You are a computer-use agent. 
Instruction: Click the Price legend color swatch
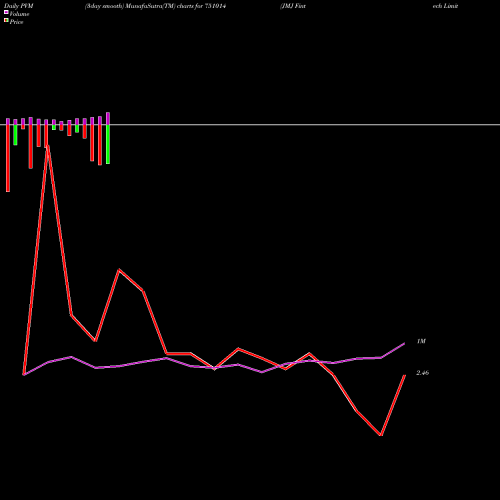tap(6, 21)
